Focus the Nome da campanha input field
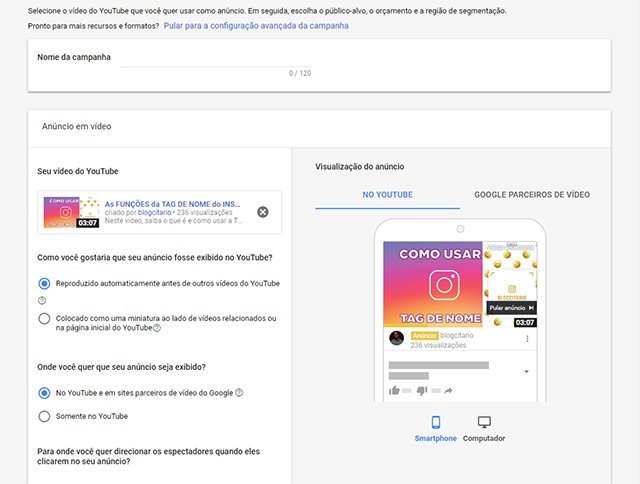Screen dimensions: 640x484 (215, 60)
